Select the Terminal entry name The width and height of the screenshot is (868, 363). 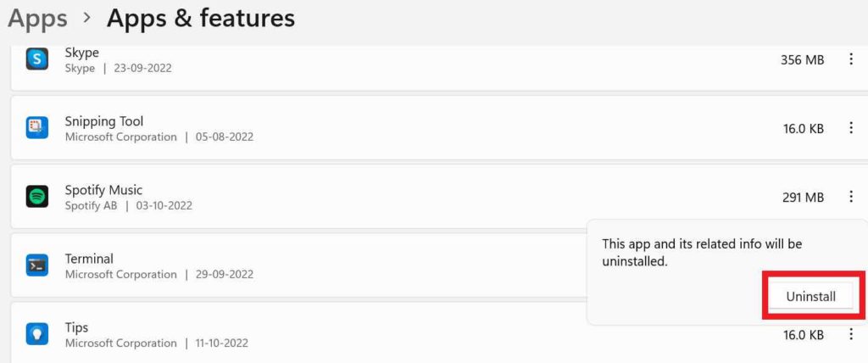tap(89, 259)
